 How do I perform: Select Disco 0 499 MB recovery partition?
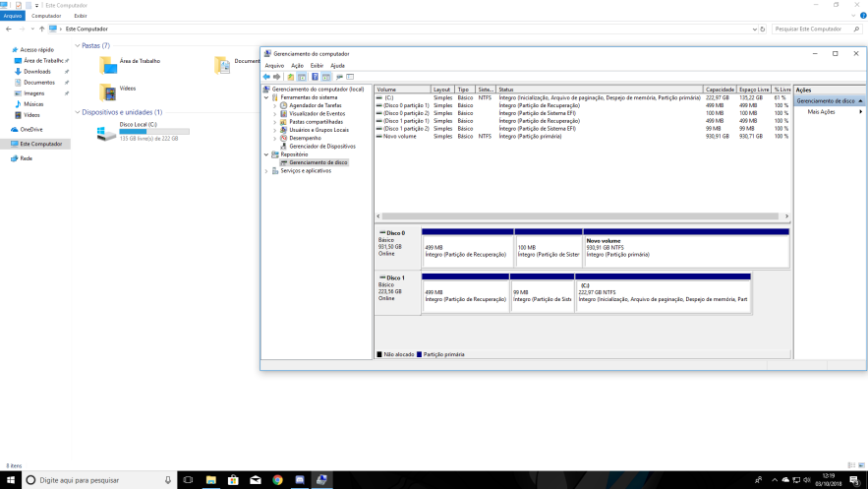click(467, 248)
